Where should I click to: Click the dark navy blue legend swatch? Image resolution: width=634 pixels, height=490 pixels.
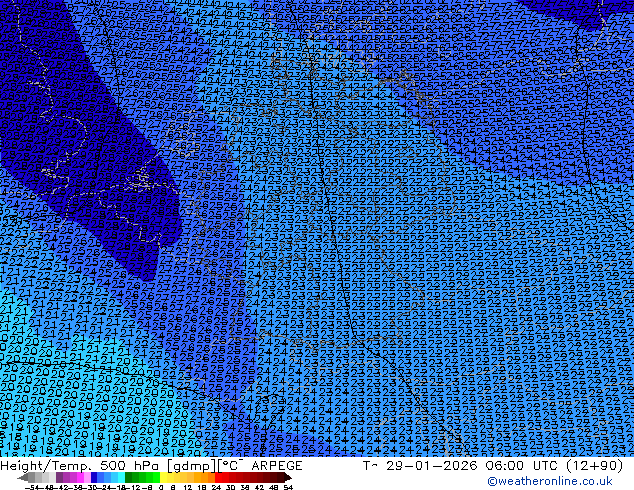tap(94, 477)
